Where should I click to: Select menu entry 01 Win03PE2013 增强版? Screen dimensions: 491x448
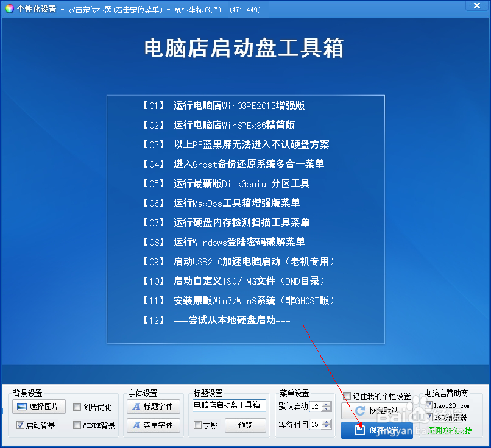pyautogui.click(x=225, y=105)
